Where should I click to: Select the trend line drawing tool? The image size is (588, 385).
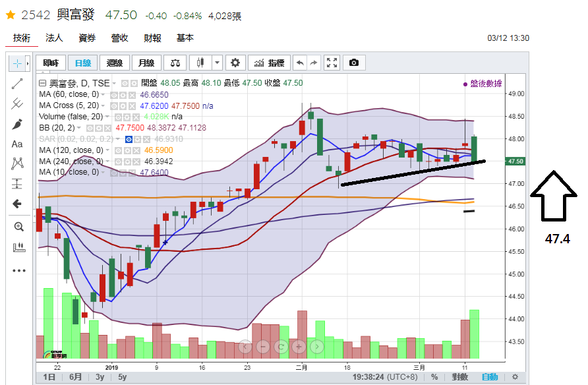(17, 84)
